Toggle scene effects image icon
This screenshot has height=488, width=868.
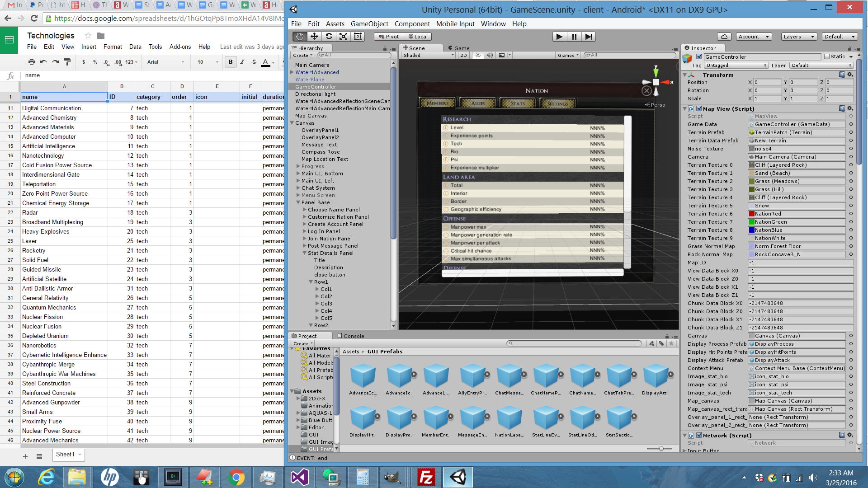pyautogui.click(x=502, y=55)
